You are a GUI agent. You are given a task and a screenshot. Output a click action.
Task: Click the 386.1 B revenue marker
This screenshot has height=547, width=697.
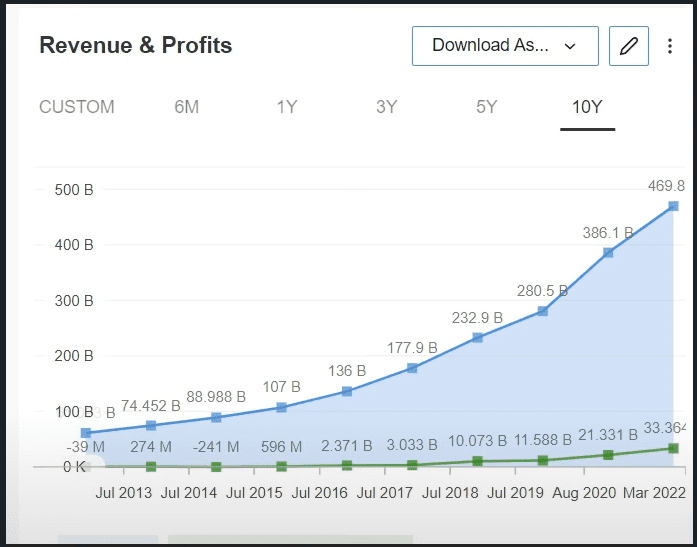point(608,253)
